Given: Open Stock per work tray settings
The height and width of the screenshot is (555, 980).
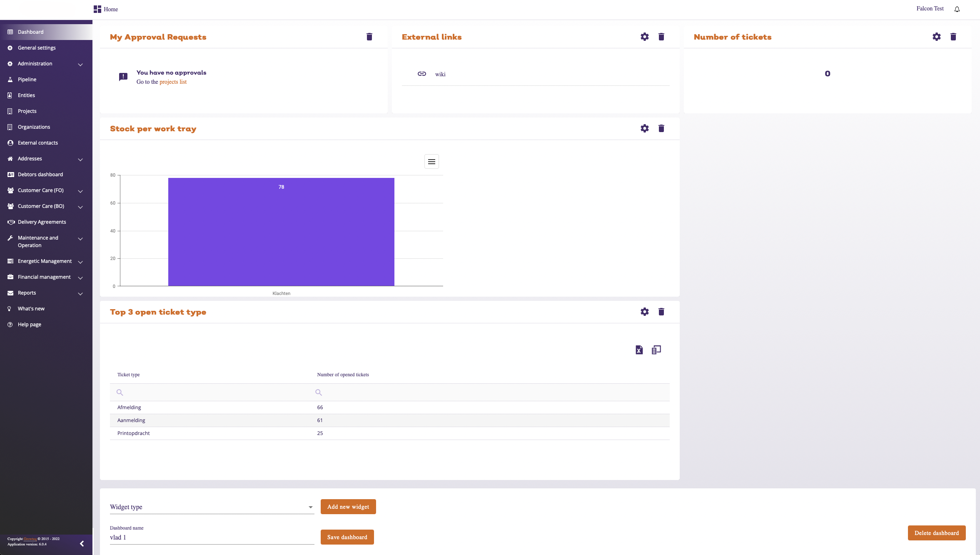Looking at the screenshot, I should pos(644,128).
